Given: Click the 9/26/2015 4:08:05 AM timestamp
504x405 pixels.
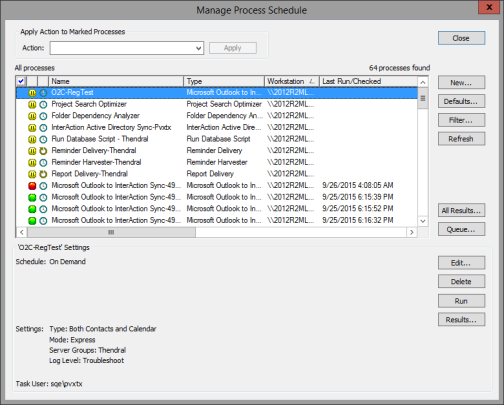Looking at the screenshot, I should point(358,185).
